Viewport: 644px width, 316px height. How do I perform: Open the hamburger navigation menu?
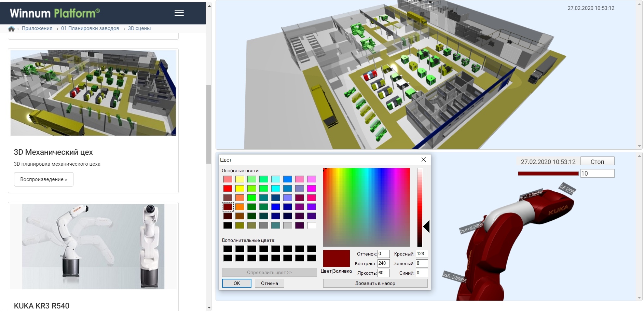(x=179, y=13)
